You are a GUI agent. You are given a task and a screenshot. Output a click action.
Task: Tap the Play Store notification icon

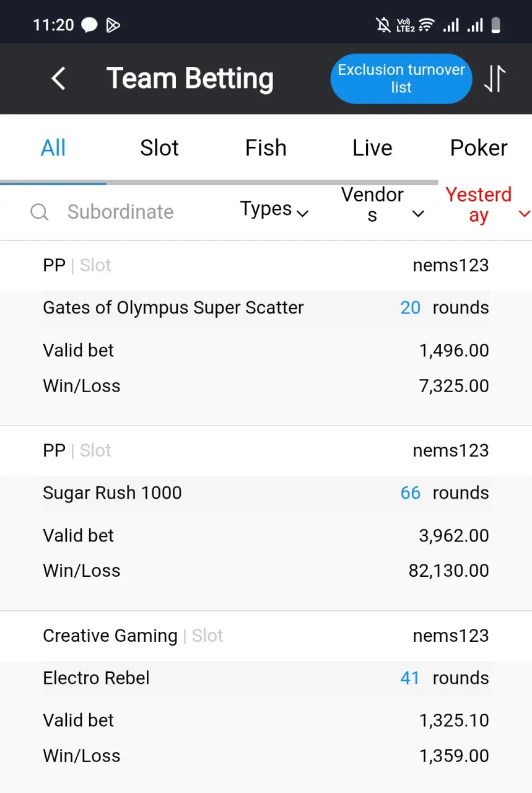click(x=113, y=25)
